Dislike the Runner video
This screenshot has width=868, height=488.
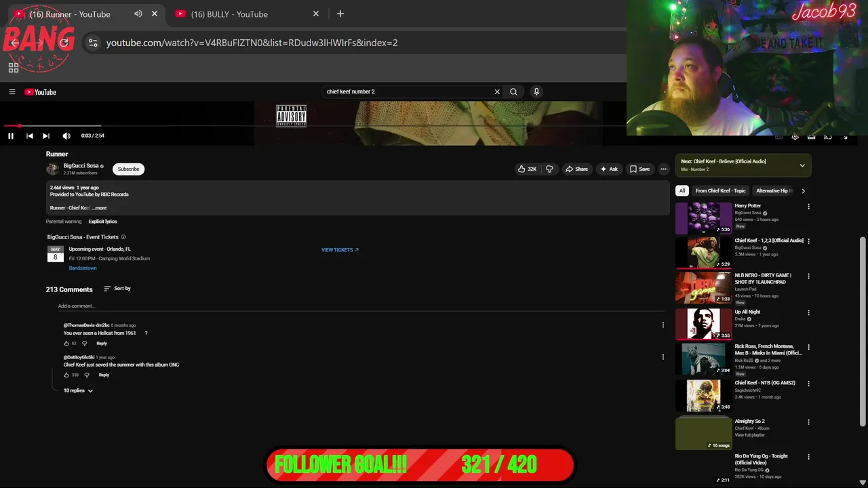549,169
